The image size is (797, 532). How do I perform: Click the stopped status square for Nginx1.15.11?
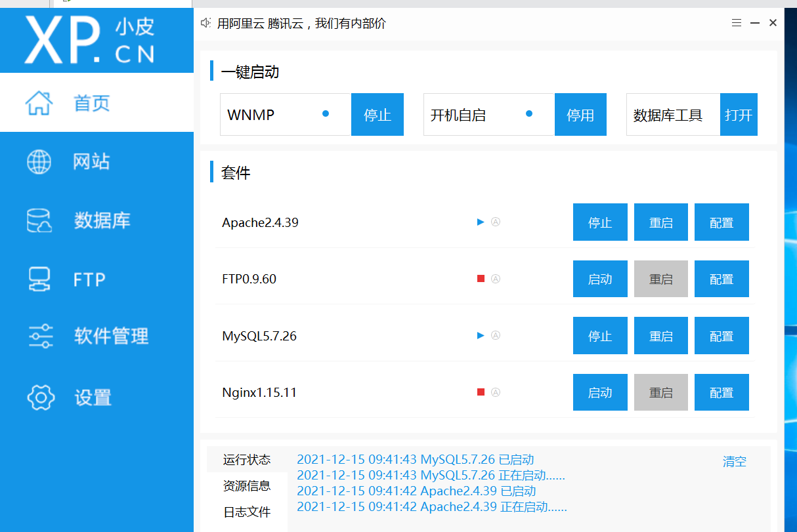click(480, 392)
